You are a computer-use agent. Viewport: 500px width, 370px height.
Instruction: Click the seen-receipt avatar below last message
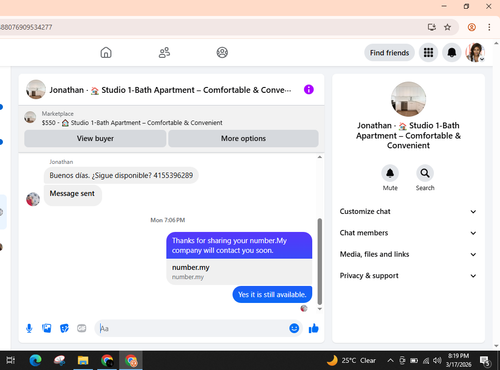pyautogui.click(x=304, y=308)
